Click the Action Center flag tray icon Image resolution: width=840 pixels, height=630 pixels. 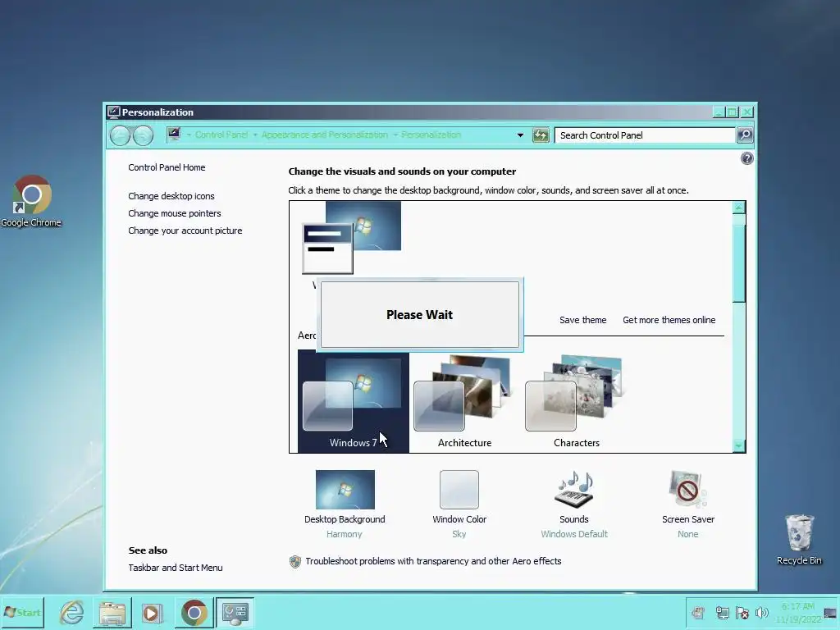pos(742,613)
